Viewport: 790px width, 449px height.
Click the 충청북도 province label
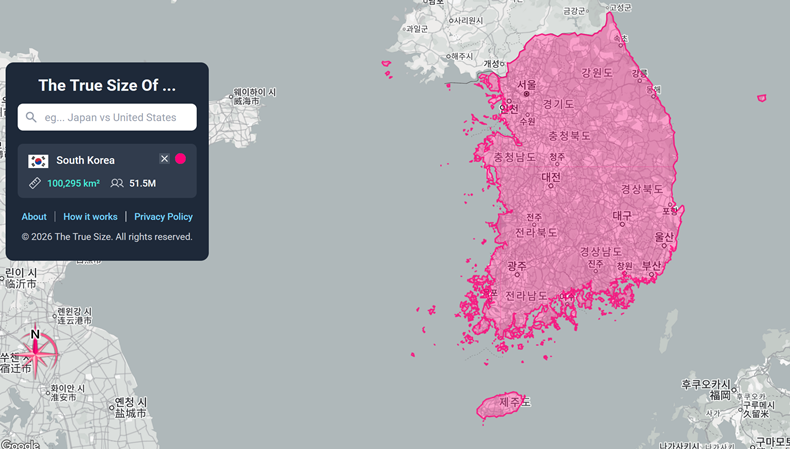tap(569, 136)
